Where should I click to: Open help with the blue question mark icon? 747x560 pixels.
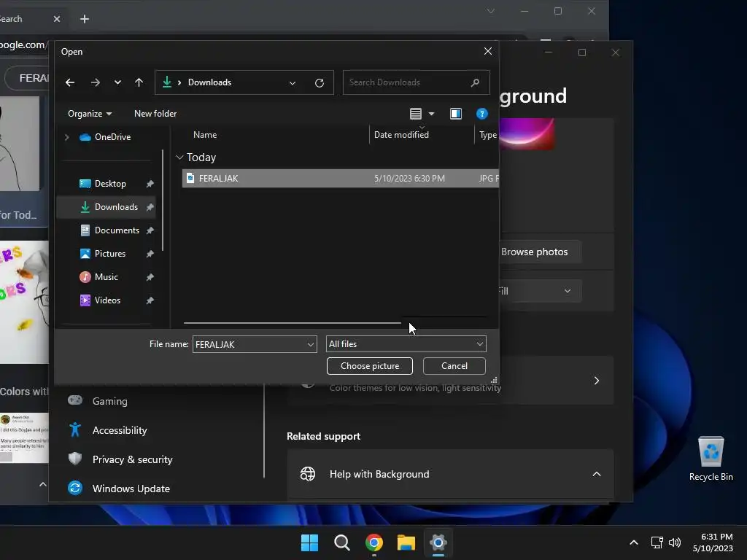[x=481, y=114]
